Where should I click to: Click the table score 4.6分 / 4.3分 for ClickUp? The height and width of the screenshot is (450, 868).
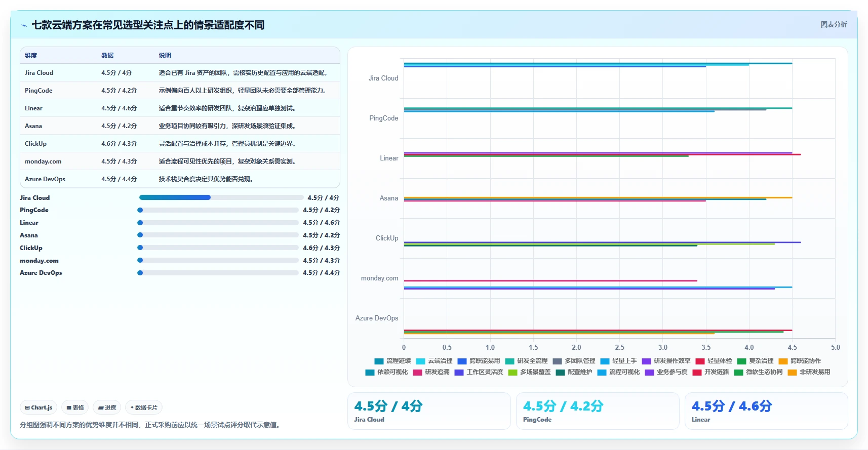tap(119, 144)
